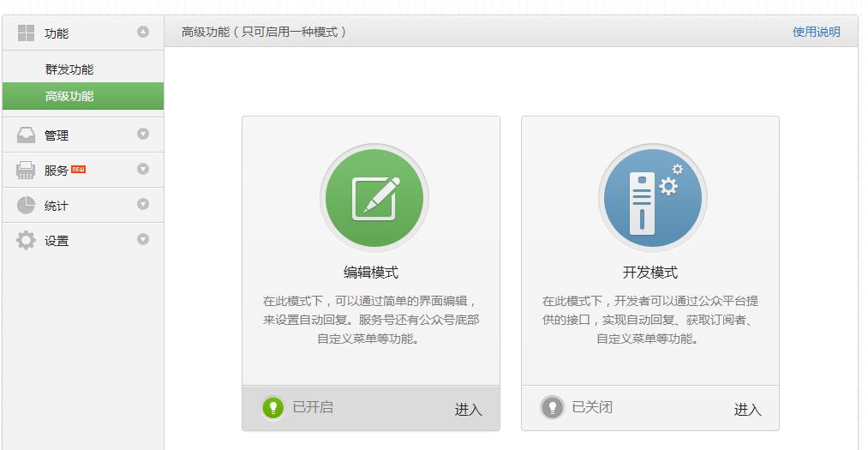Toggle the green 已开启 lightbulb status
This screenshot has width=868, height=450.
click(x=273, y=407)
